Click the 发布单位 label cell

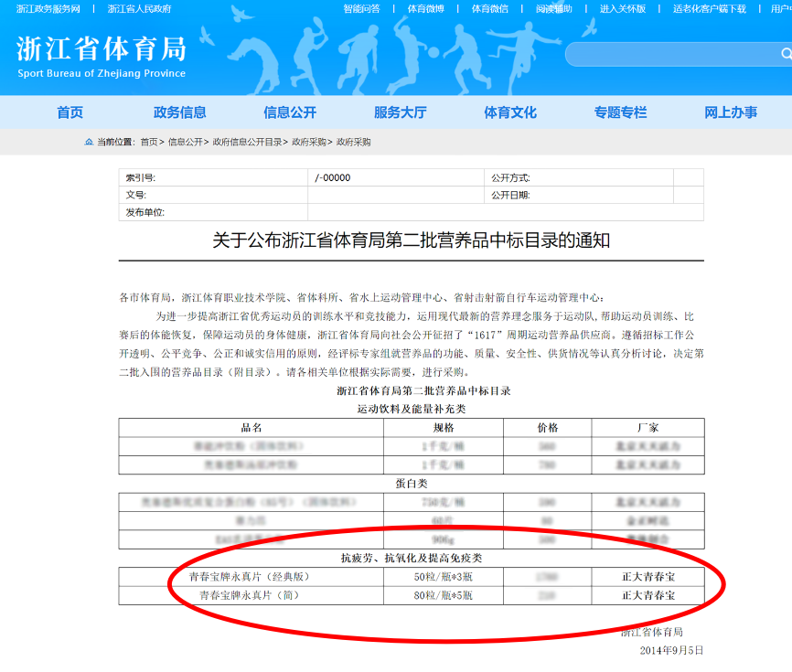point(213,212)
